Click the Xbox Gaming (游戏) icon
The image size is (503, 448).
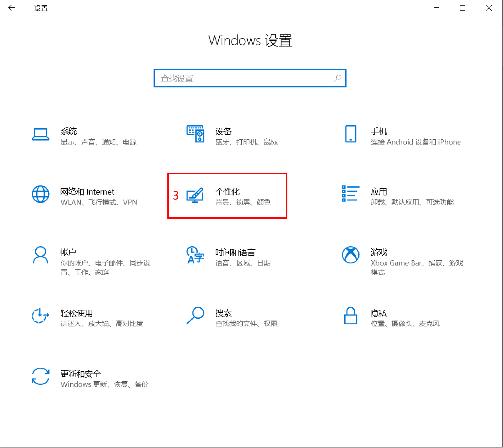(x=350, y=255)
